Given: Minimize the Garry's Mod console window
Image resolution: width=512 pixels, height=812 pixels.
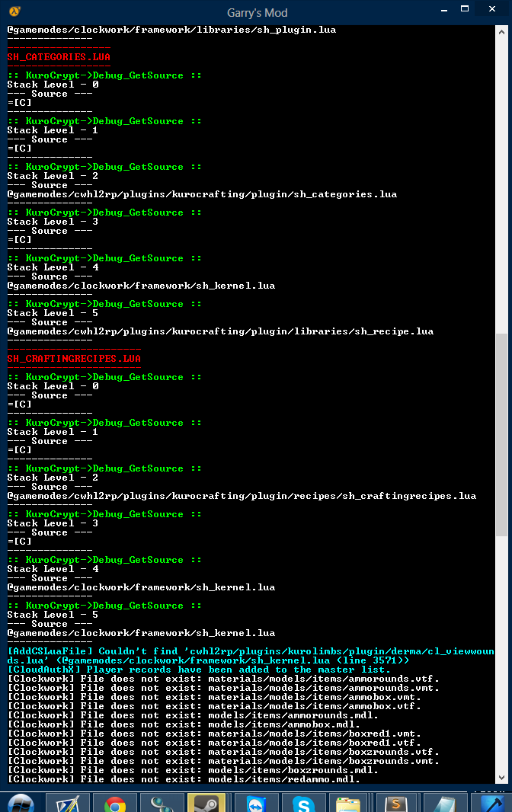Looking at the screenshot, I should pos(444,9).
